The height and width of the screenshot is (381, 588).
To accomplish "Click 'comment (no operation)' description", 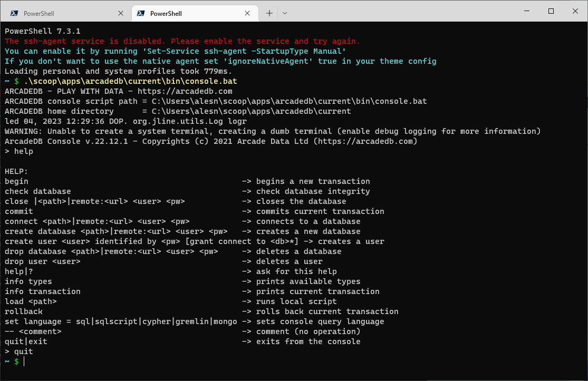I will [309, 331].
